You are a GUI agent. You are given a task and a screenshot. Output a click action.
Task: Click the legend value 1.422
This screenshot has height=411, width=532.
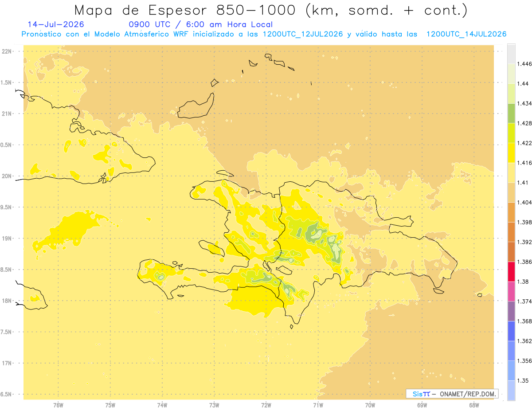coord(525,143)
